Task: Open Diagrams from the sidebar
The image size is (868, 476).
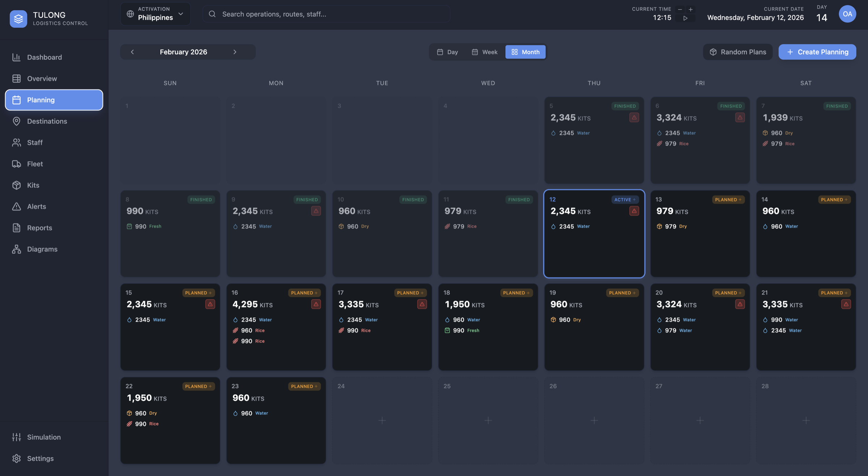Action: (x=42, y=249)
